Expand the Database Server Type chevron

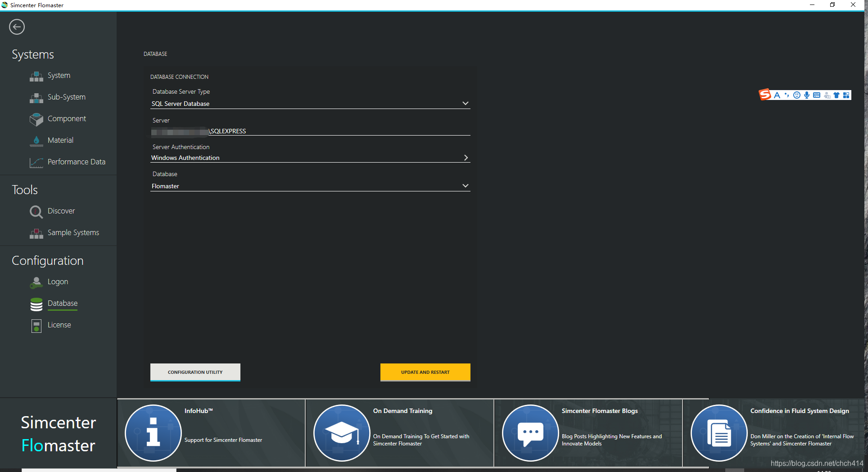[466, 104]
